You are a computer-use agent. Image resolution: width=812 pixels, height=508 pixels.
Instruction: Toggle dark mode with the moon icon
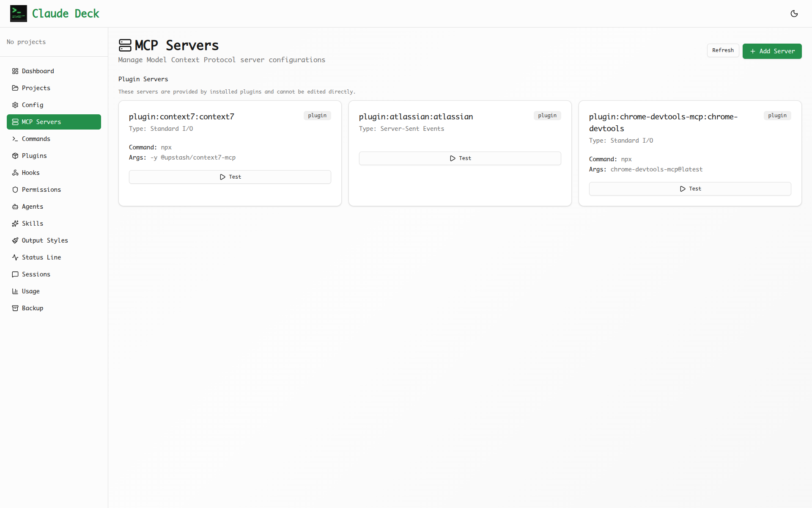[794, 14]
